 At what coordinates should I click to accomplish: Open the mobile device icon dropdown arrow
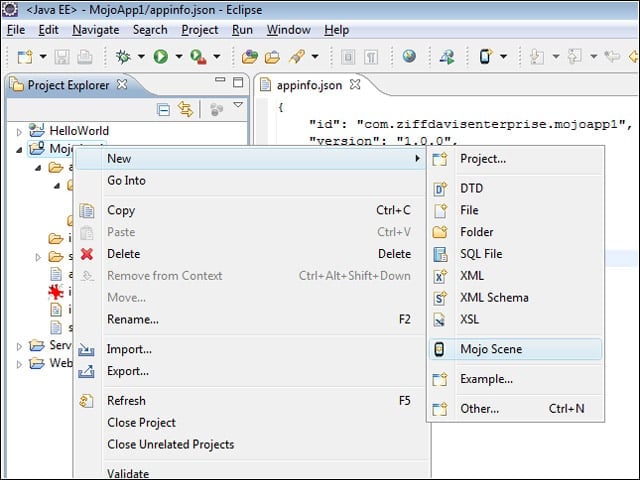pos(504,57)
